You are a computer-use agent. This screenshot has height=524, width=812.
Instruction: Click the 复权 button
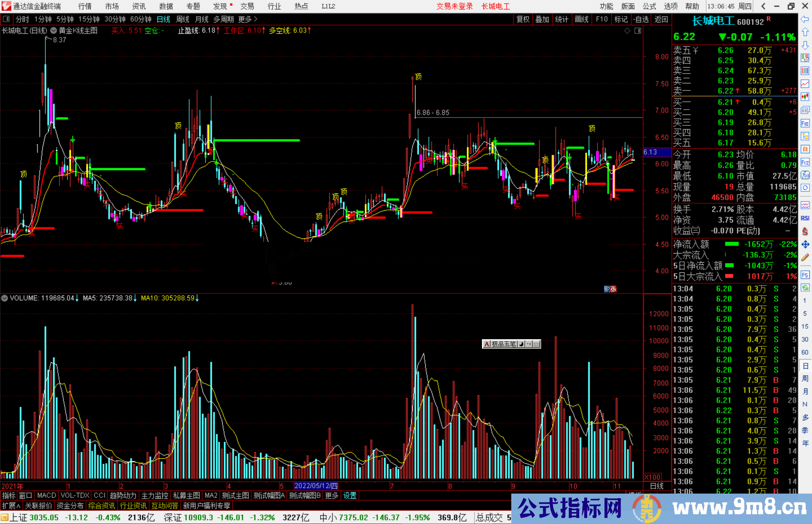[x=523, y=19]
